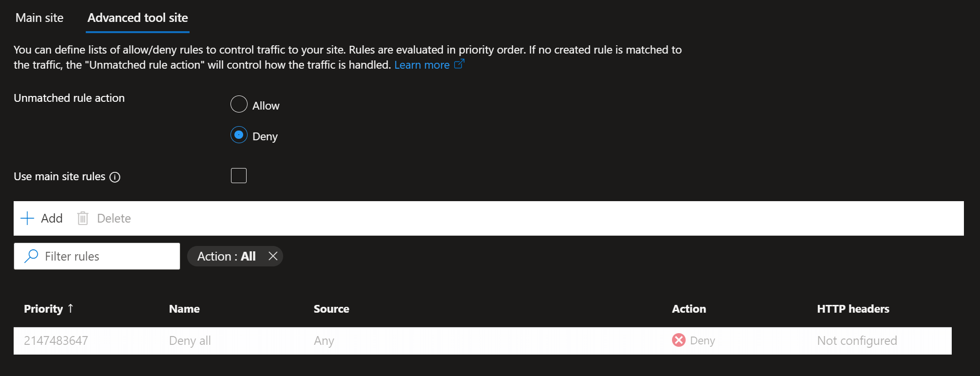Click the external link icon after Learn more

click(x=459, y=64)
